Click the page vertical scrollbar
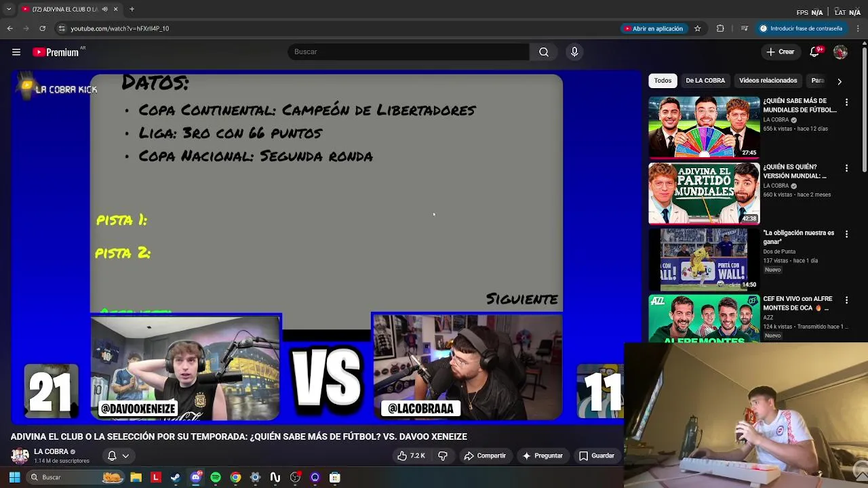 (x=865, y=108)
